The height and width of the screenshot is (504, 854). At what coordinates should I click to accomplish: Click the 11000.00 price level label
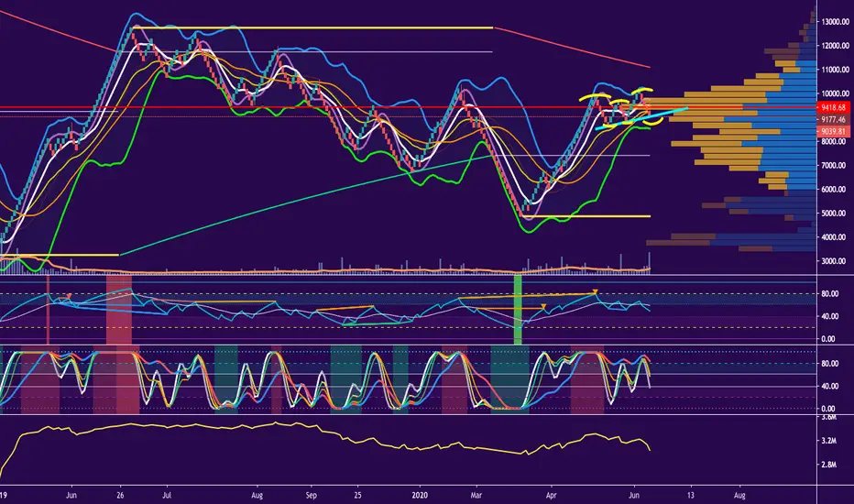(835, 70)
